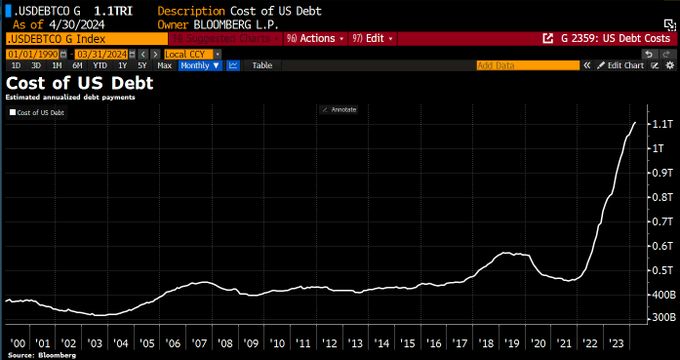Open the 96) Actions menu
Viewport: 680px width, 360px height.
pyautogui.click(x=316, y=38)
